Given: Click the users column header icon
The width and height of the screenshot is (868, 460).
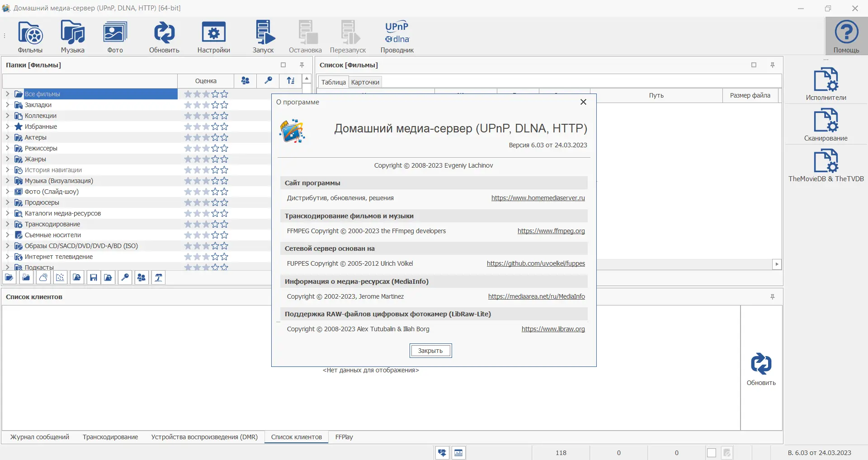Looking at the screenshot, I should click(x=245, y=81).
